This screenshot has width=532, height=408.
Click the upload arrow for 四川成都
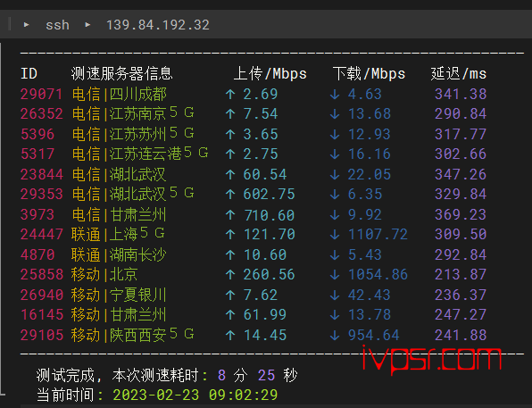[x=230, y=94]
